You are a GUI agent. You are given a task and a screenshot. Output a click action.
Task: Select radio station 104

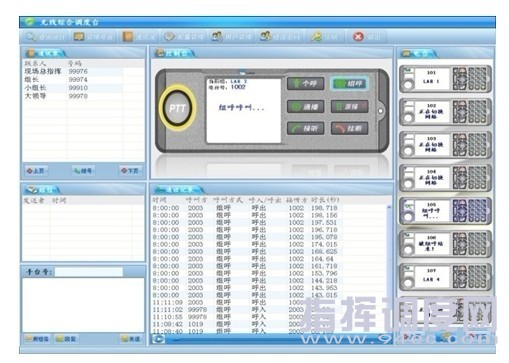(x=445, y=178)
